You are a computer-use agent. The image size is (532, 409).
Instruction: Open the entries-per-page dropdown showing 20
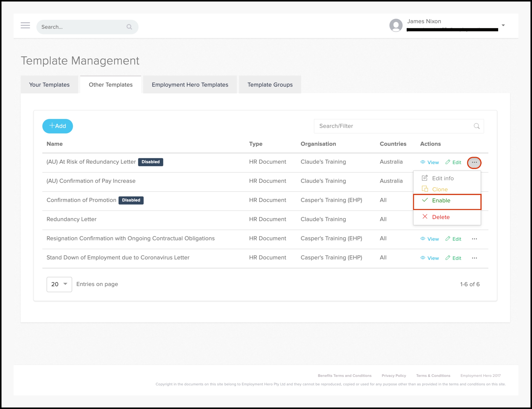tap(59, 284)
